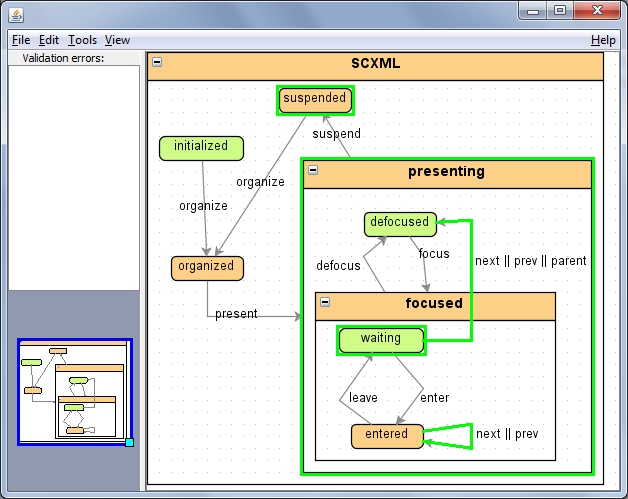Click the presenting container title

[447, 171]
